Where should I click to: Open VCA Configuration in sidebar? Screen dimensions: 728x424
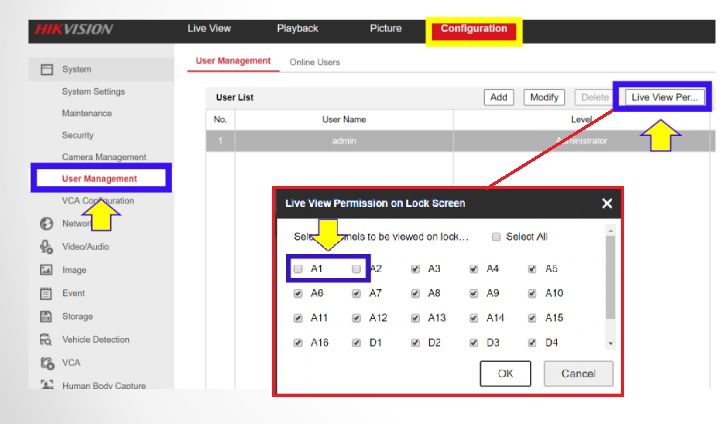pyautogui.click(x=98, y=201)
